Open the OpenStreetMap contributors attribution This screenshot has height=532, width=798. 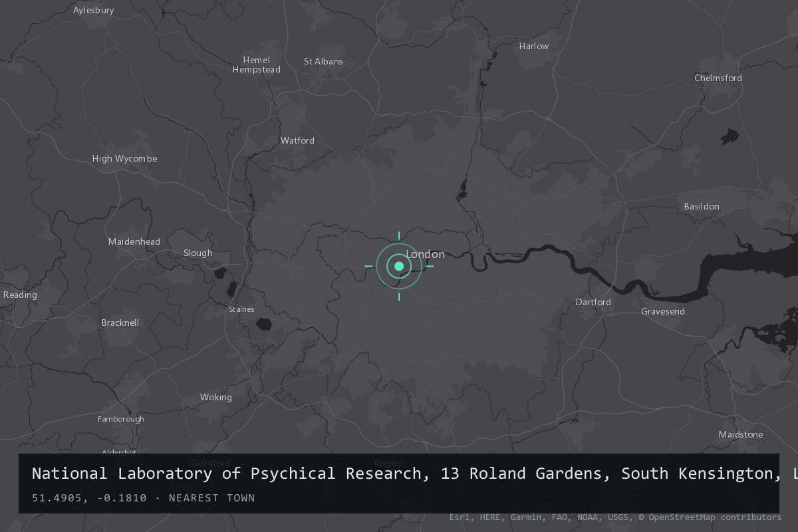pyautogui.click(x=710, y=517)
